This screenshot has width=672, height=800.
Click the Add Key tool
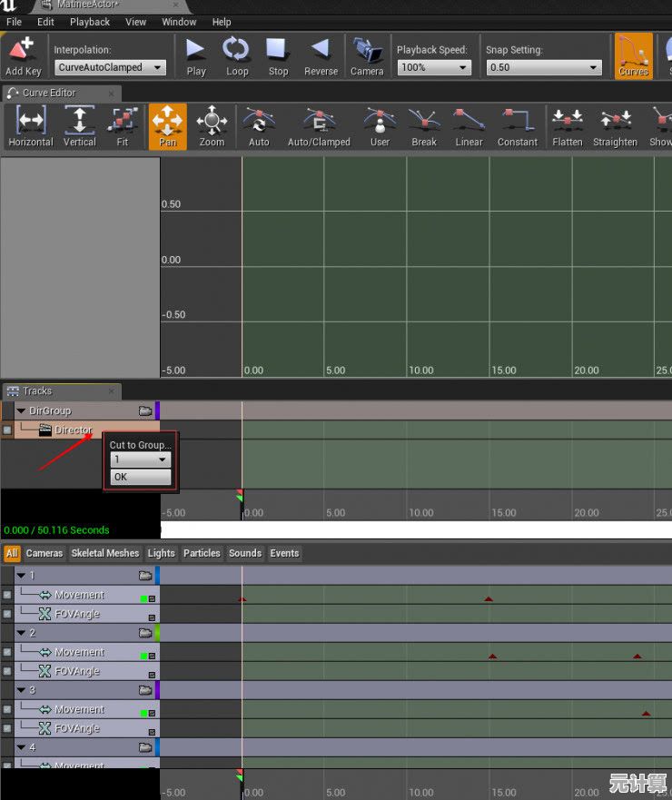coord(23,56)
